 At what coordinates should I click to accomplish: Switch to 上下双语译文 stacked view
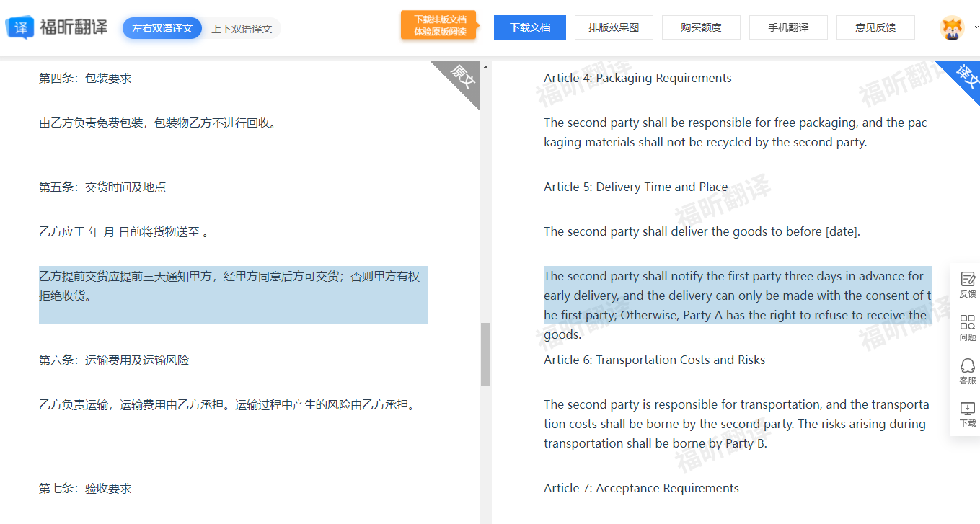click(242, 29)
